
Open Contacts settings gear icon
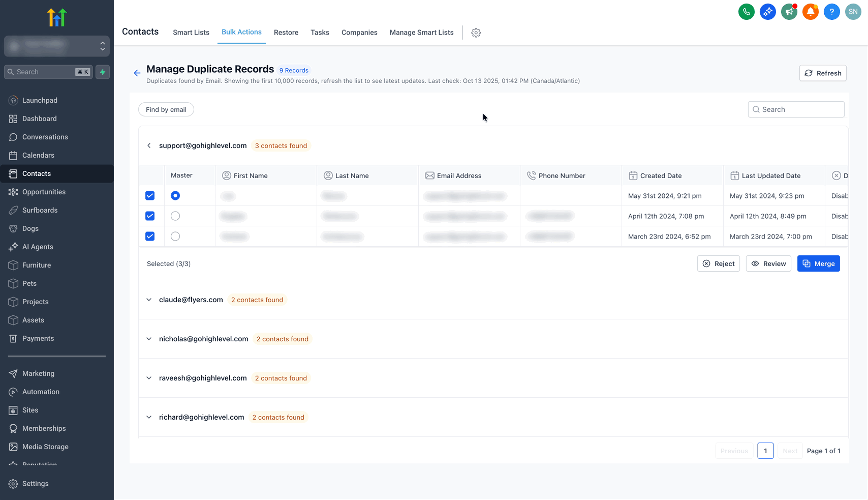coord(476,33)
